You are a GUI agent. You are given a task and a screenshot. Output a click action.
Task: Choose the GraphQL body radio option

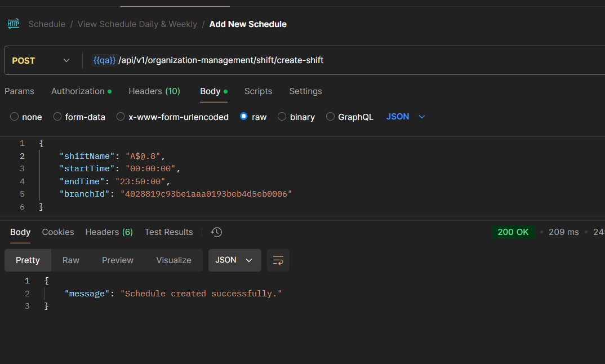pos(330,117)
